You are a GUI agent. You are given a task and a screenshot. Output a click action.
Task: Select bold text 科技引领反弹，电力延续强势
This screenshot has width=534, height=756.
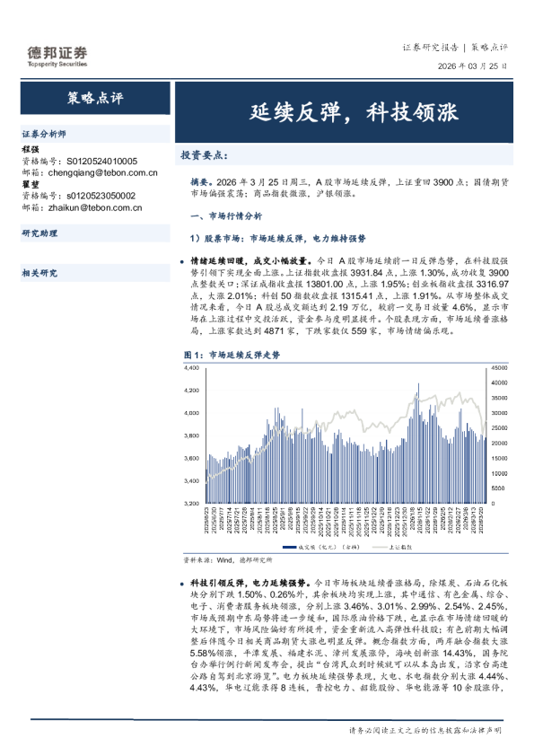coord(250,583)
